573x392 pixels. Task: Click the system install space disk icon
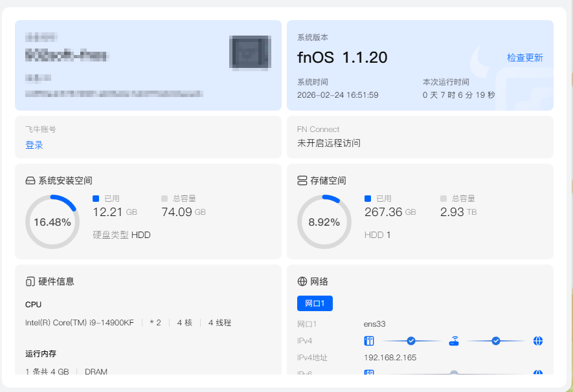click(30, 181)
